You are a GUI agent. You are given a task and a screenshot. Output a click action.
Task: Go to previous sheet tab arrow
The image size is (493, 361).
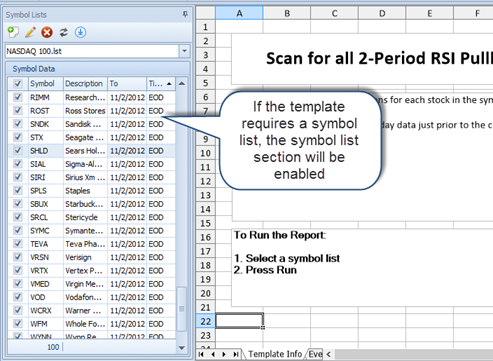pyautogui.click(x=213, y=354)
